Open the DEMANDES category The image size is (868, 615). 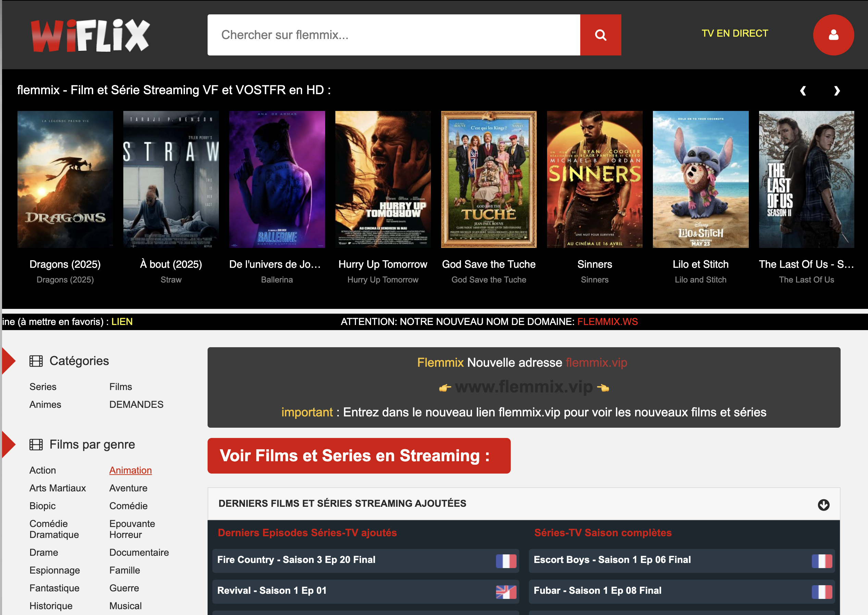coord(136,404)
